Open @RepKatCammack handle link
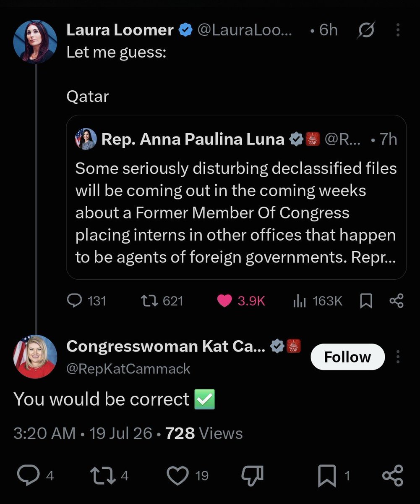 (128, 369)
